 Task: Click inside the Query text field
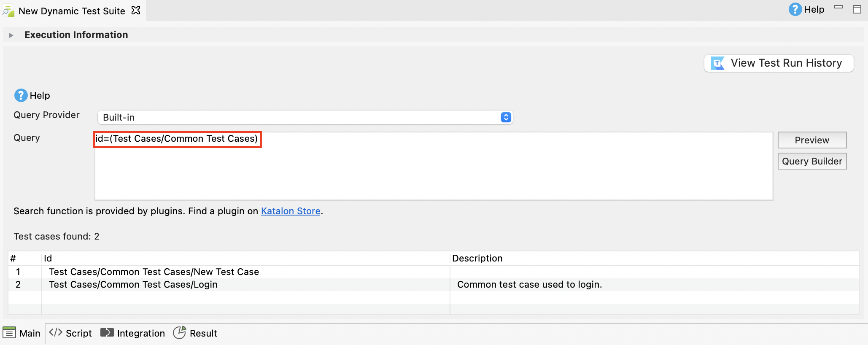(x=433, y=173)
